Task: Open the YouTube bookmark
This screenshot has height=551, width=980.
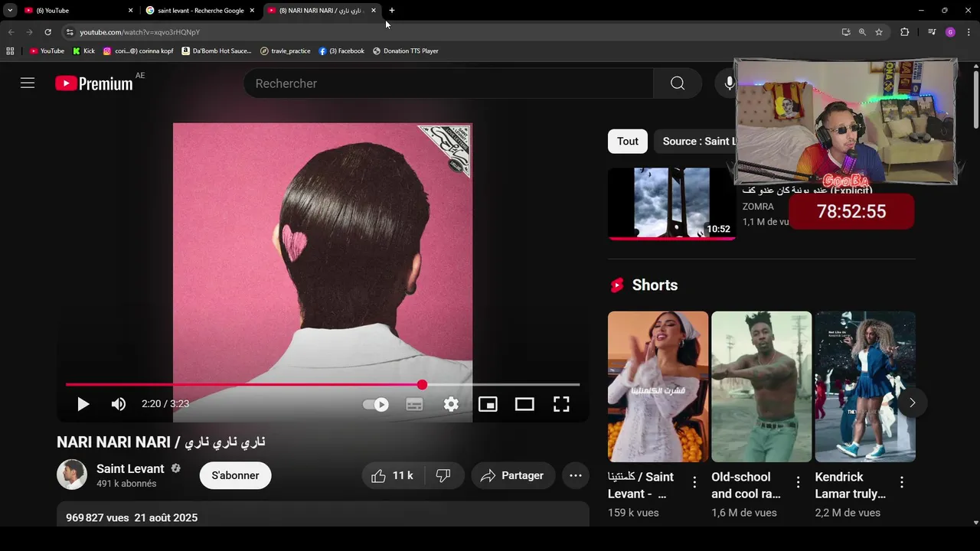Action: (x=47, y=51)
